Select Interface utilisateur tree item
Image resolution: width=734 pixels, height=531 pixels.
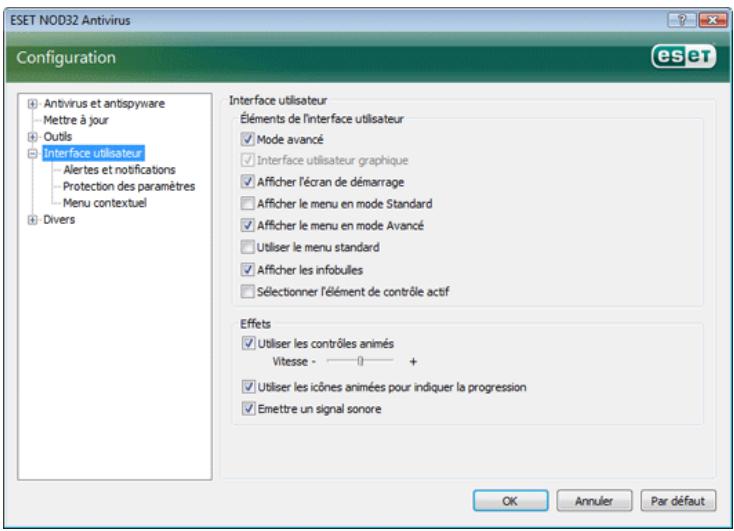pos(93,153)
